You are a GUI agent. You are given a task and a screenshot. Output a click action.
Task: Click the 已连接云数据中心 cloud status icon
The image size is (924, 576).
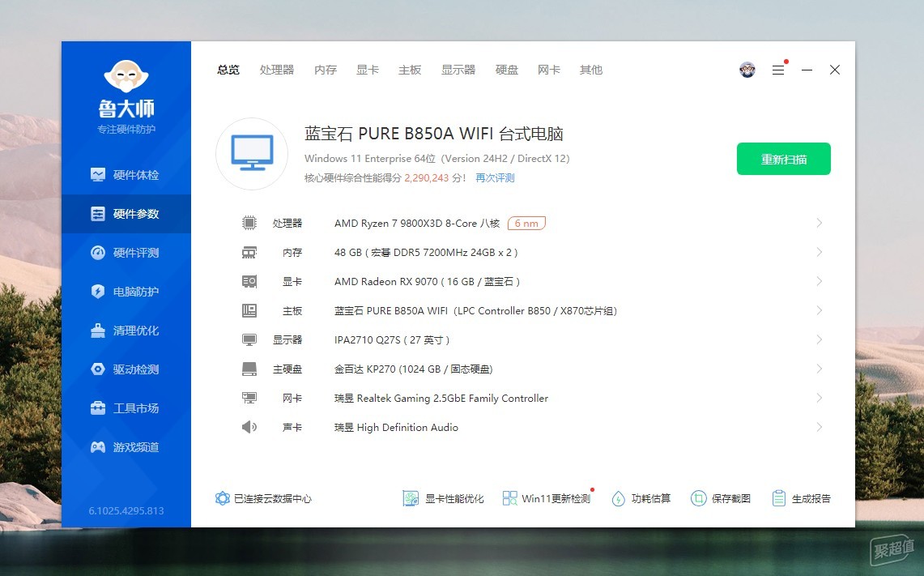(222, 498)
